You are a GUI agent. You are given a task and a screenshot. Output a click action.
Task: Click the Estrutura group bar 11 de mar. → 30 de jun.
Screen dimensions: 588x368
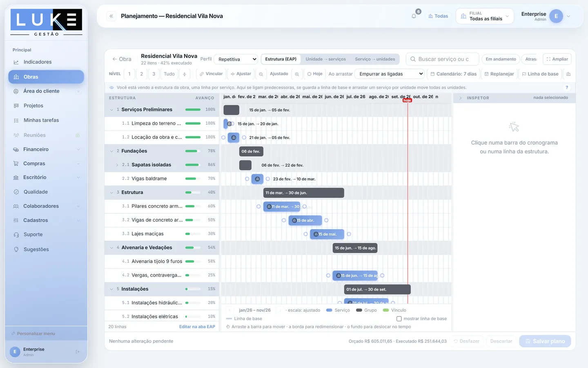(x=303, y=193)
